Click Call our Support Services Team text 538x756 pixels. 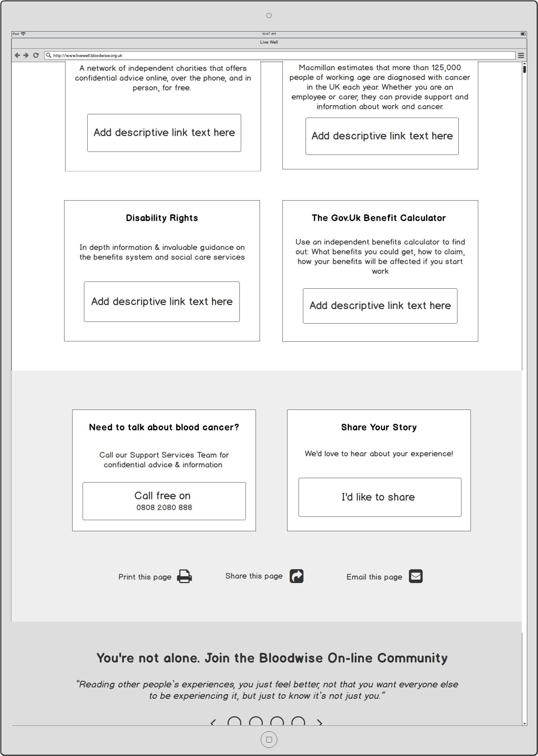click(164, 460)
